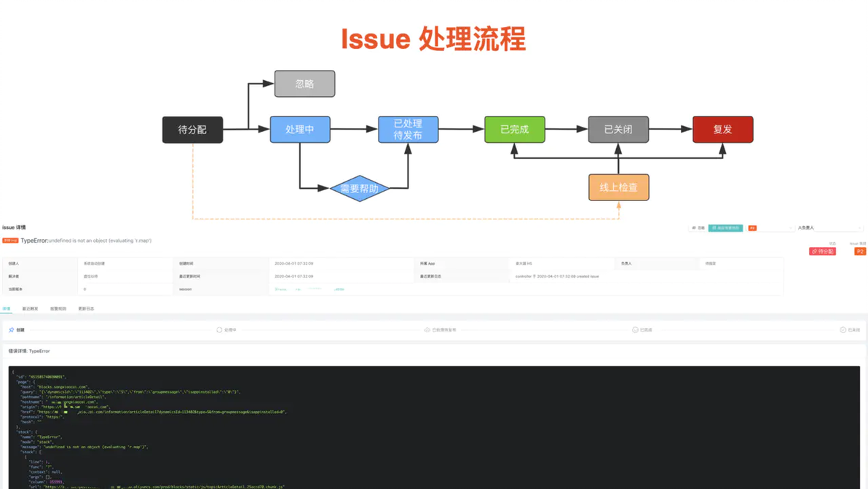
Task: Click the '错误详情: TypeError' label
Action: coord(29,351)
